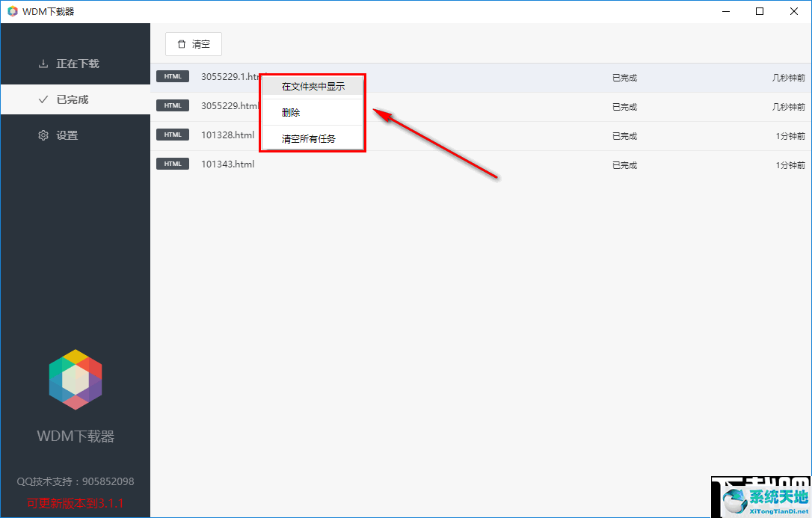
Task: Switch to the 已完成 sidebar tab
Action: pos(76,99)
